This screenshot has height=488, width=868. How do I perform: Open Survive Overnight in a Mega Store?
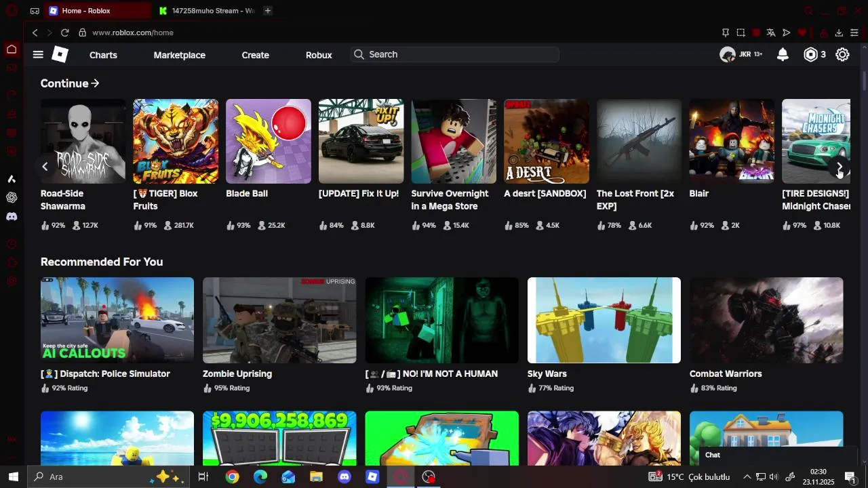pyautogui.click(x=454, y=141)
